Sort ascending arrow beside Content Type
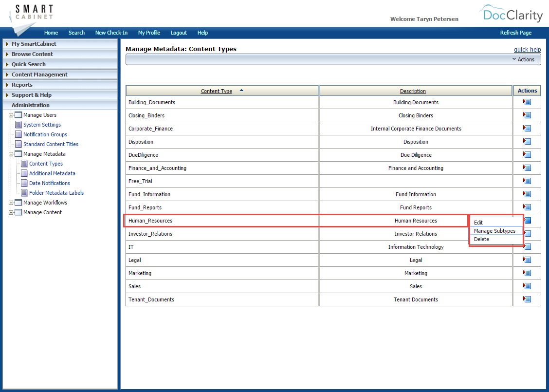This screenshot has height=392, width=549. click(241, 91)
